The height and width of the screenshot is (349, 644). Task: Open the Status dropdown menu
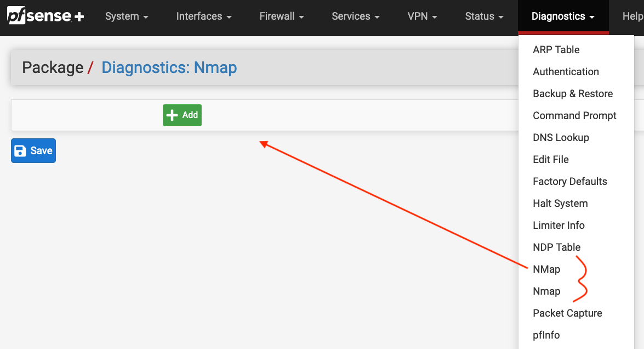tap(484, 16)
